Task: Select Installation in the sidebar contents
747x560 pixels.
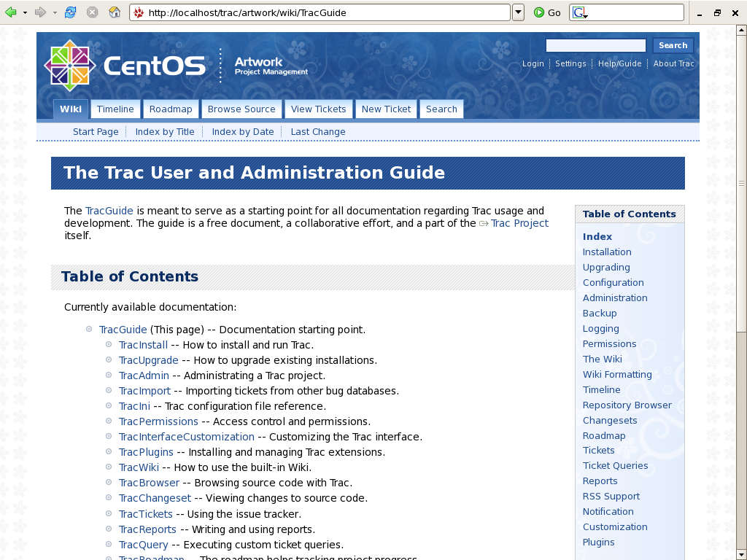Action: tap(607, 252)
